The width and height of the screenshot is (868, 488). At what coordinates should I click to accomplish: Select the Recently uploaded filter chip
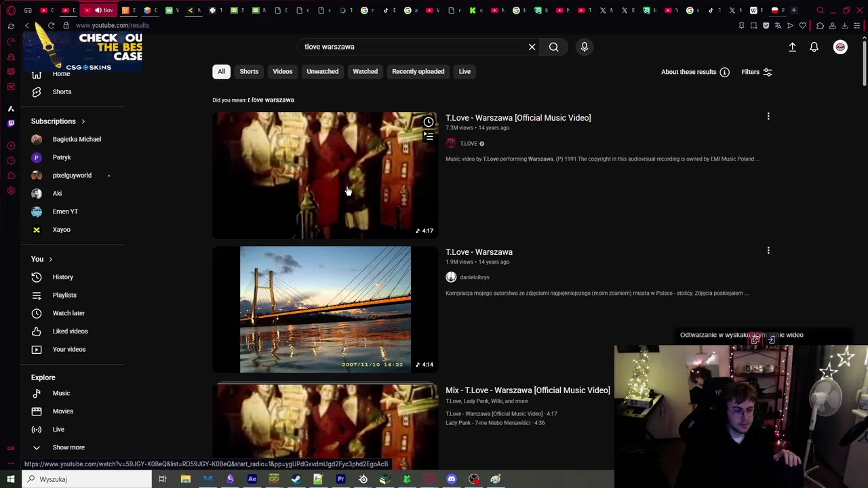click(x=418, y=72)
